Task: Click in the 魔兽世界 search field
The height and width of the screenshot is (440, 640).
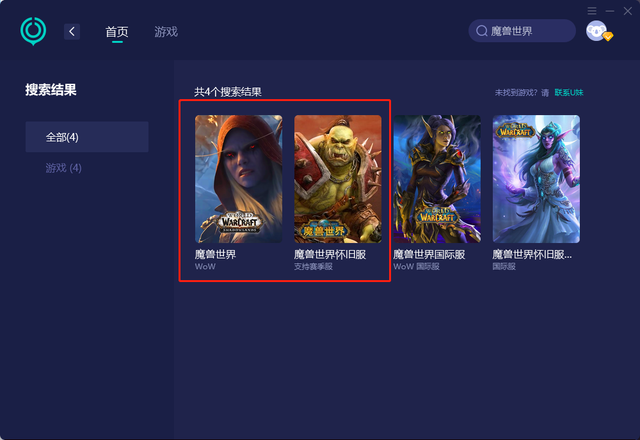Action: coord(522,31)
